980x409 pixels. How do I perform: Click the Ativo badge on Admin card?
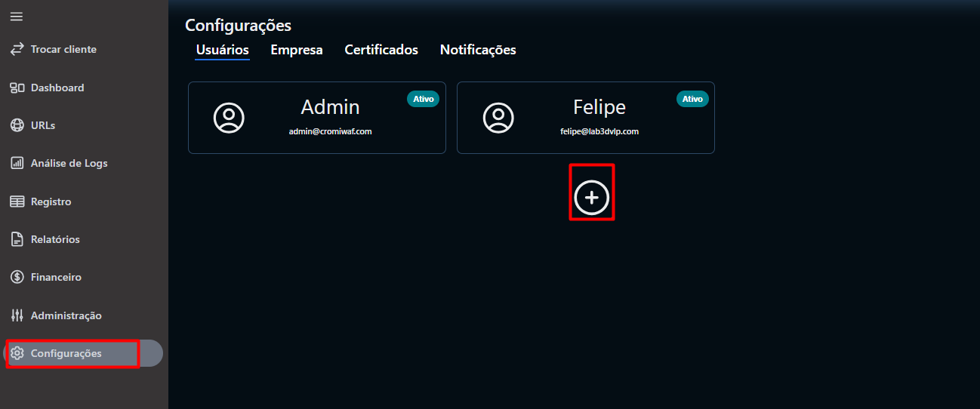tap(423, 99)
